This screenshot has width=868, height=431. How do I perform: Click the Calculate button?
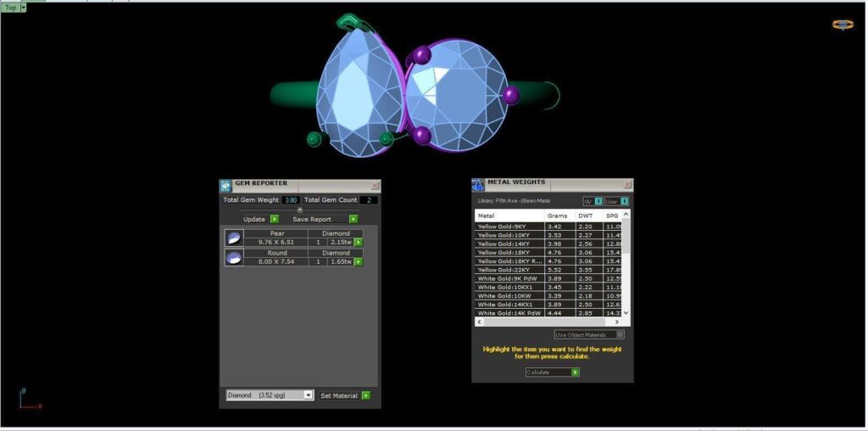click(552, 372)
